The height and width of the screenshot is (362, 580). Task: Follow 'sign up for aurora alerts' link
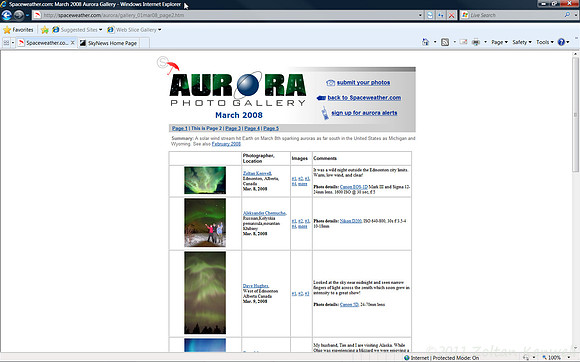click(x=364, y=113)
